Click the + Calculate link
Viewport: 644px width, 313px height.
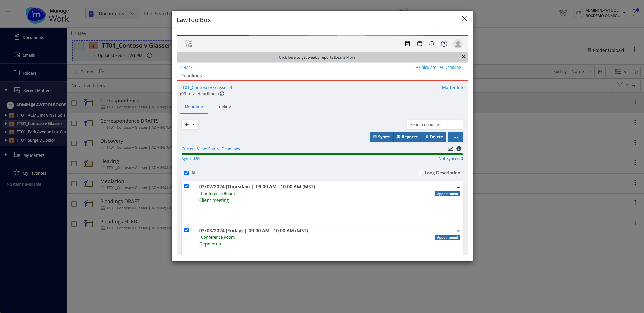click(x=426, y=68)
